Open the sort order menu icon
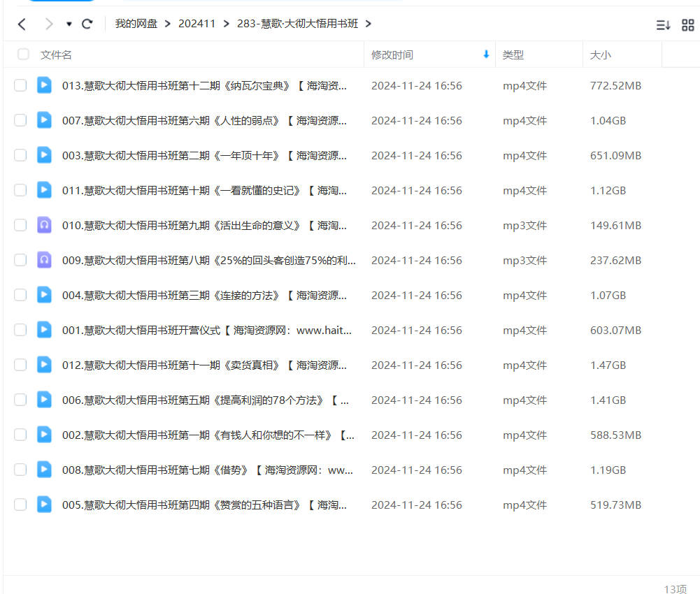700x594 pixels. [x=663, y=25]
